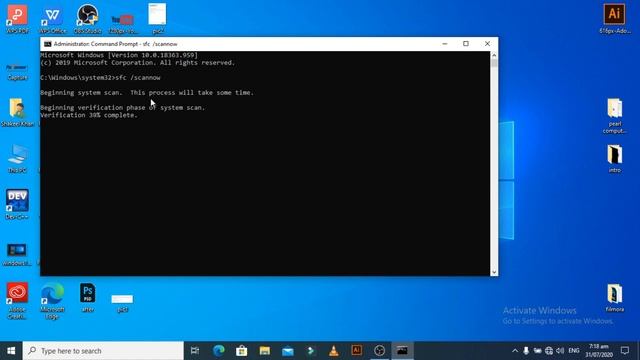Select the white pic2 thumbnail file at the top of the desktop
This screenshot has width=640, height=360.
click(x=158, y=18)
